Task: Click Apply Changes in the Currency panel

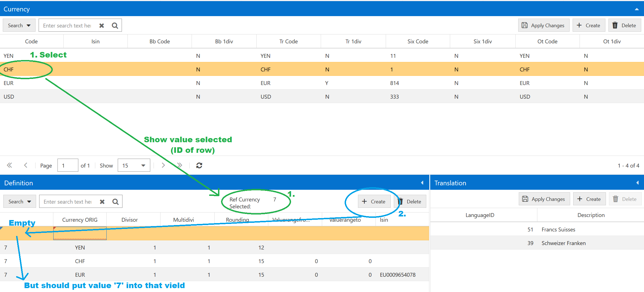Action: (543, 25)
